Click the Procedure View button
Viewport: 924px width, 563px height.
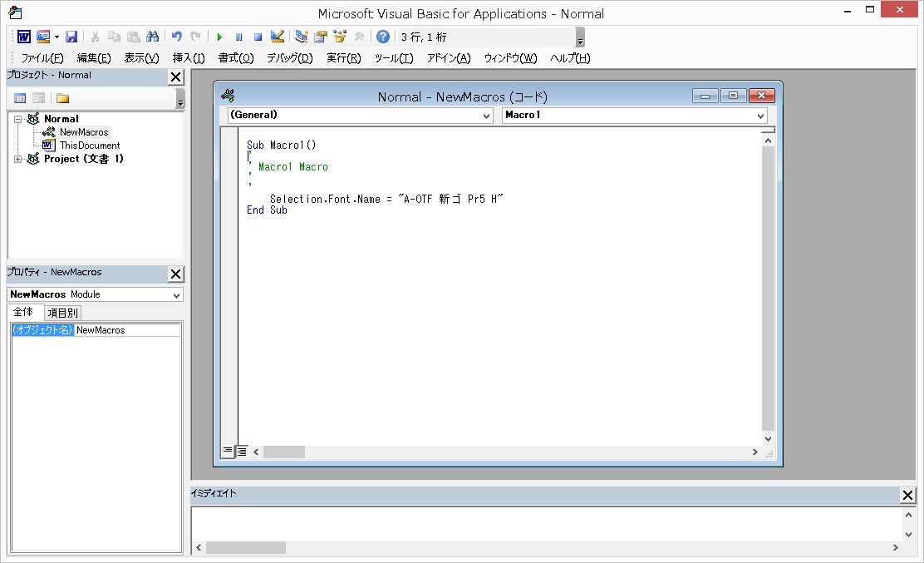(228, 451)
